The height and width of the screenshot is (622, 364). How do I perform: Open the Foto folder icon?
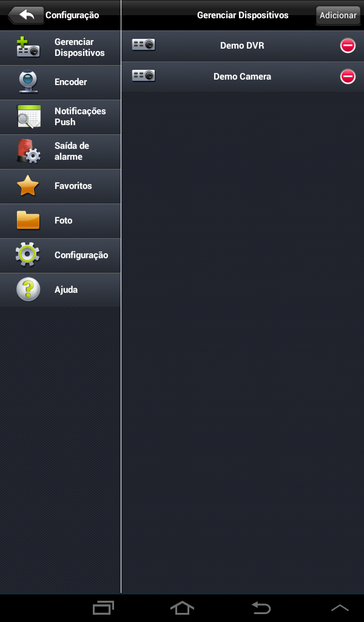[28, 220]
